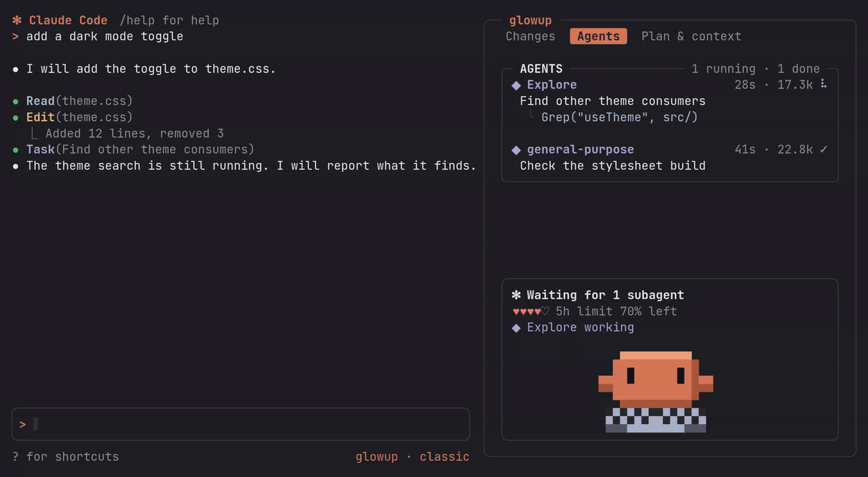Click the 'glowup · classic' theme label
The image size is (868, 477).
(x=412, y=457)
